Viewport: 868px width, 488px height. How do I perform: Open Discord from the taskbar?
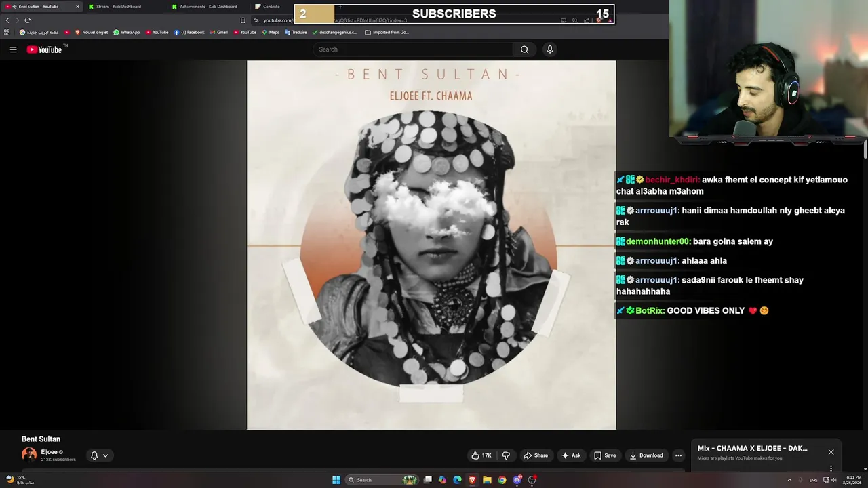tap(517, 480)
